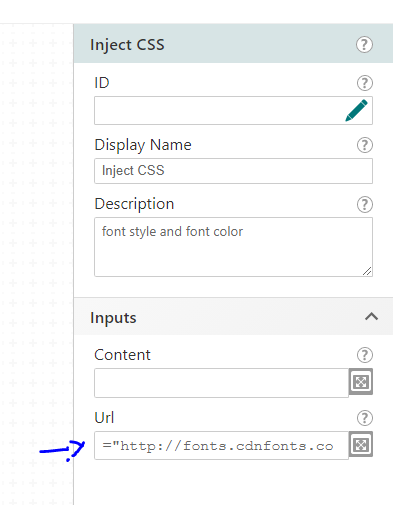
Task: Click the Url label text
Action: click(x=104, y=417)
